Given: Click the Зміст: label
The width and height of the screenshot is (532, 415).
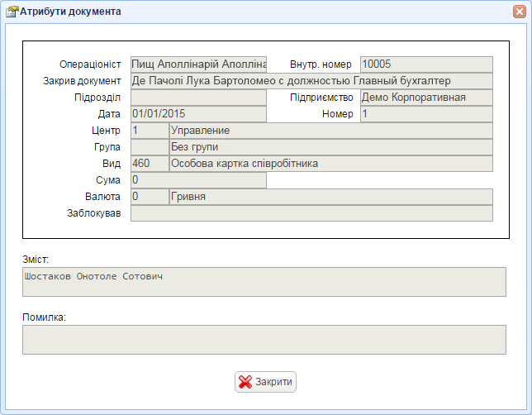Looking at the screenshot, I should click(36, 260).
